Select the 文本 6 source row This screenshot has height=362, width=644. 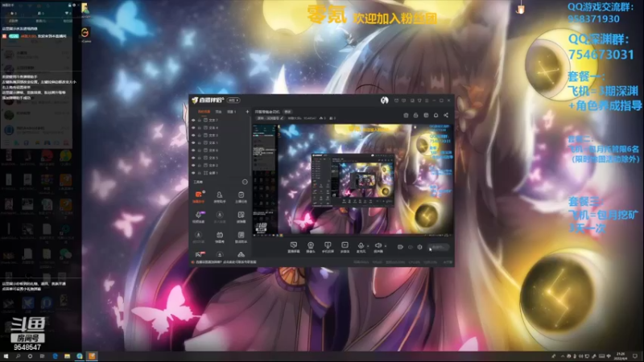click(220, 150)
